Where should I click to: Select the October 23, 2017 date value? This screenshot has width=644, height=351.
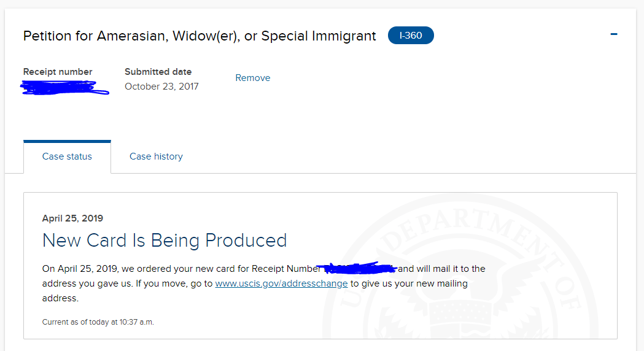click(162, 87)
